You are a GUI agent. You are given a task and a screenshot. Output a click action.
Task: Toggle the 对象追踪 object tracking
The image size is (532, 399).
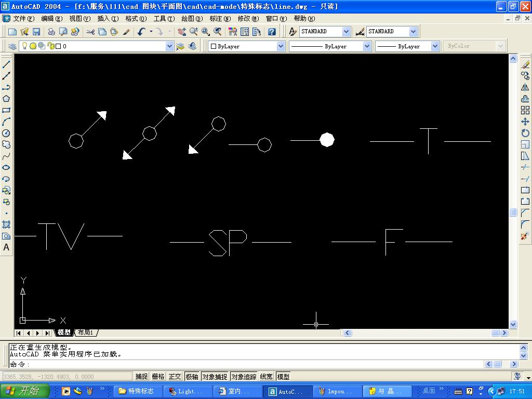[244, 376]
